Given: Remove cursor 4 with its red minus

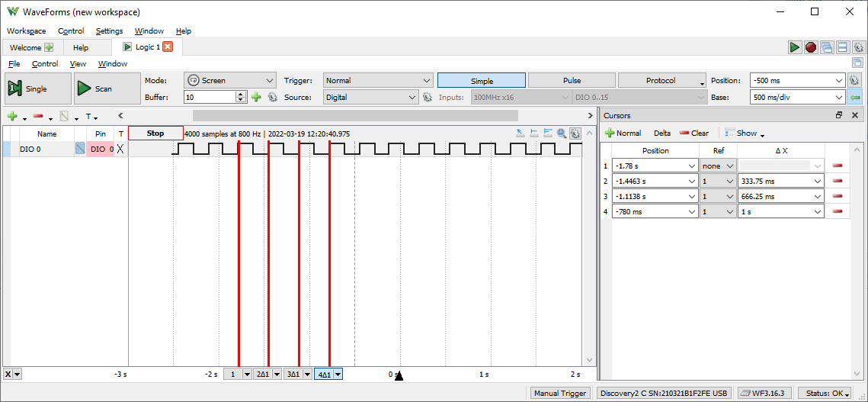Looking at the screenshot, I should [x=837, y=211].
